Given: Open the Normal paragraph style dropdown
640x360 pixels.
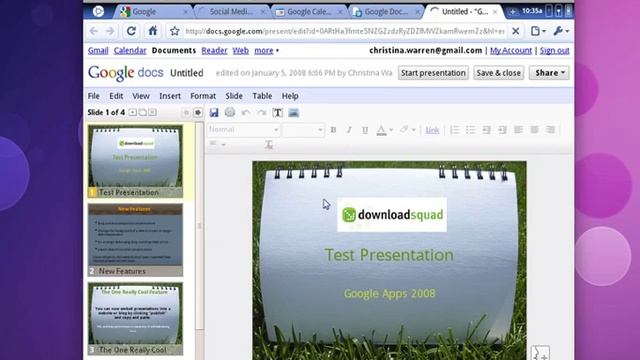Looking at the screenshot, I should click(243, 130).
